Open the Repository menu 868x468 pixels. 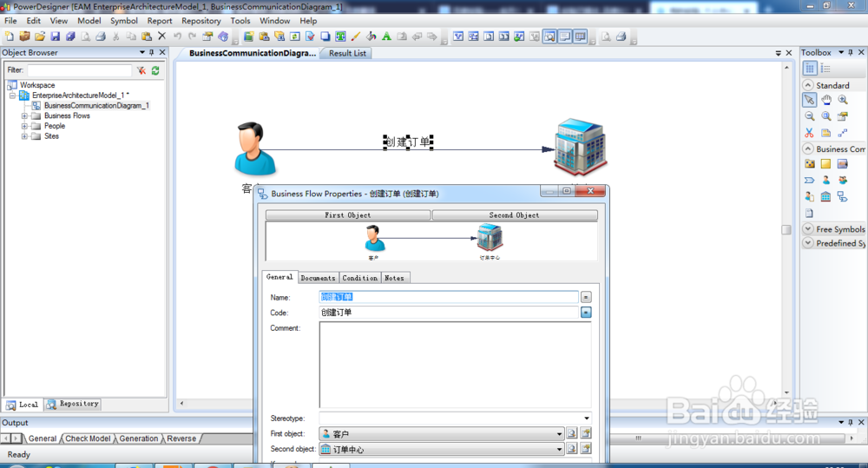pos(201,21)
